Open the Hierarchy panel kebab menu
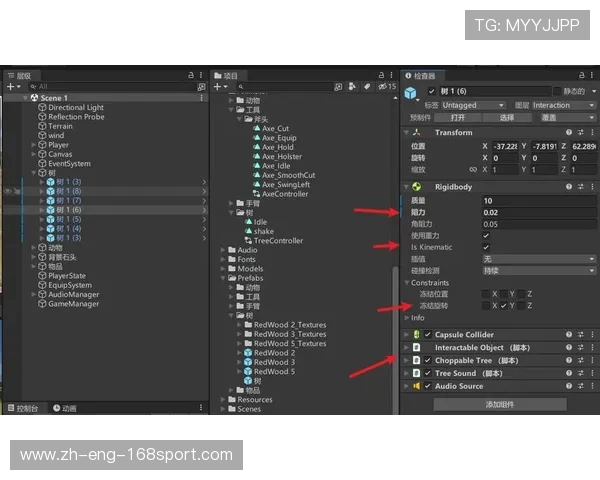The width and height of the screenshot is (600, 480). (201, 75)
